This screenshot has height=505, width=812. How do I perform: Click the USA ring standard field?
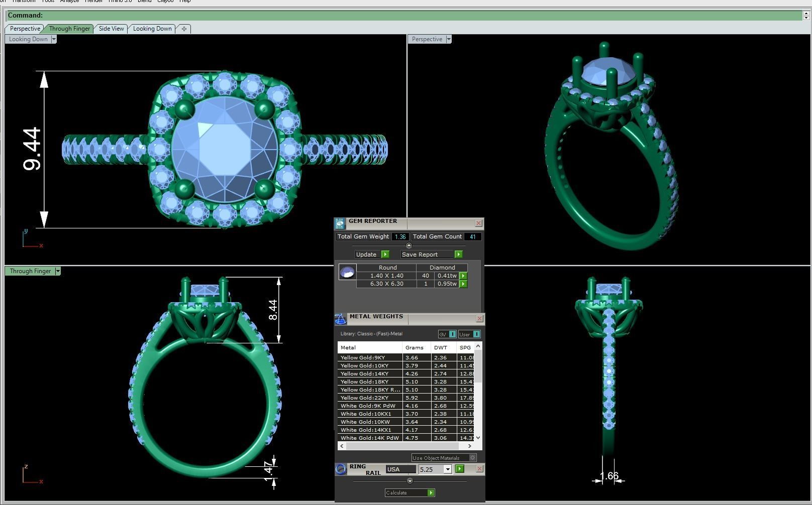pyautogui.click(x=400, y=469)
